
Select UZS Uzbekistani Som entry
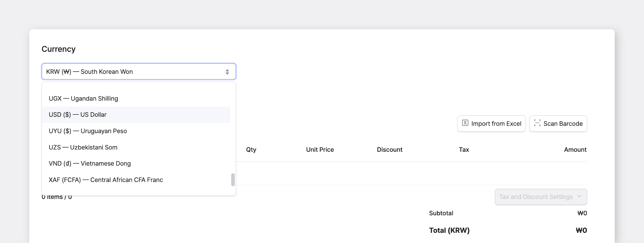pos(136,147)
